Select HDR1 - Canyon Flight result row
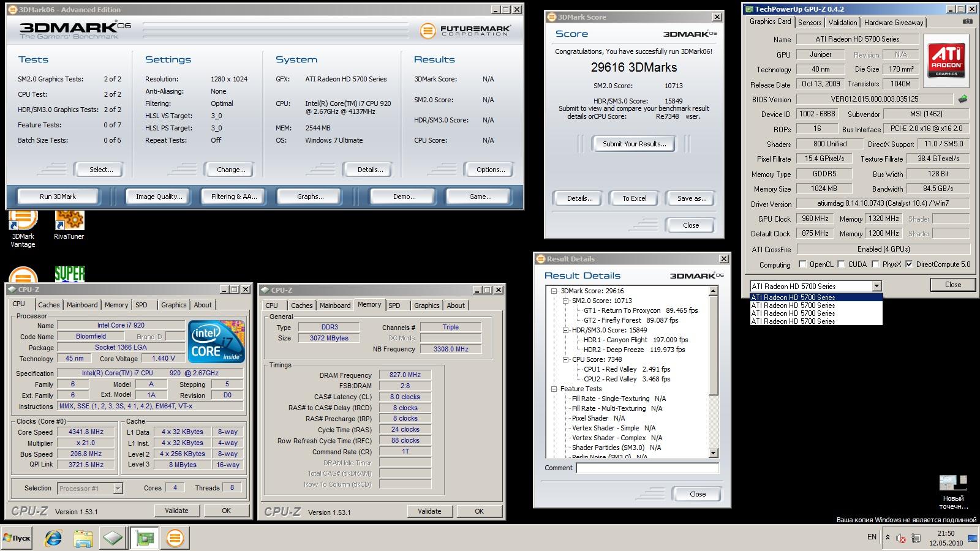 point(636,340)
